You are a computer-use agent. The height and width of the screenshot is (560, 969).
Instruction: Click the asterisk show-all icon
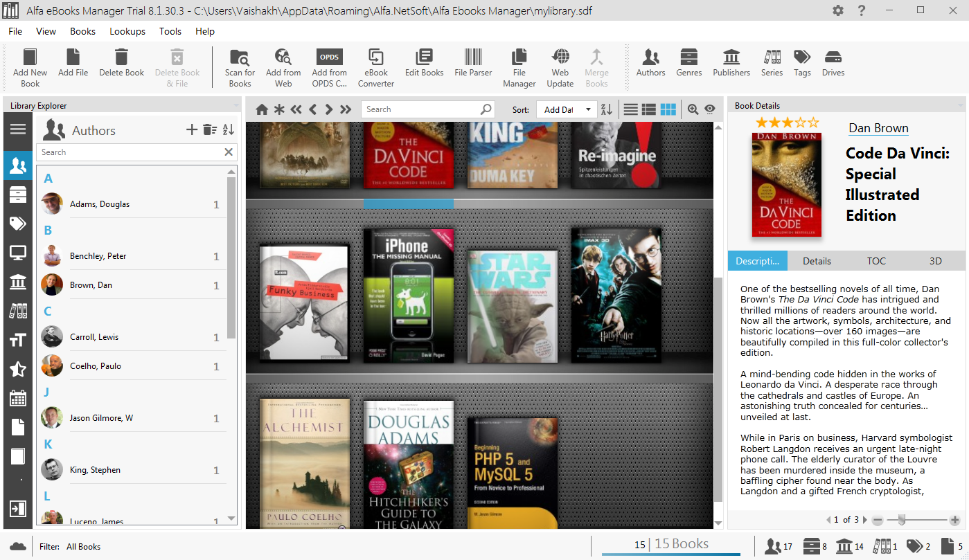click(x=279, y=109)
